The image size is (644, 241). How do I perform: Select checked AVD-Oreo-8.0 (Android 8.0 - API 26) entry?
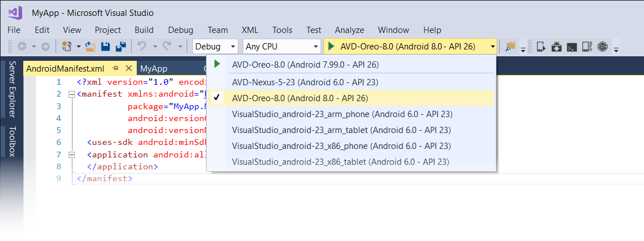(352, 98)
